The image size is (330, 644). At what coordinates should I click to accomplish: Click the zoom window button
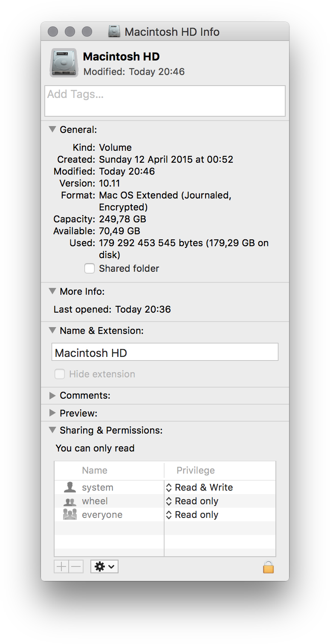(87, 32)
